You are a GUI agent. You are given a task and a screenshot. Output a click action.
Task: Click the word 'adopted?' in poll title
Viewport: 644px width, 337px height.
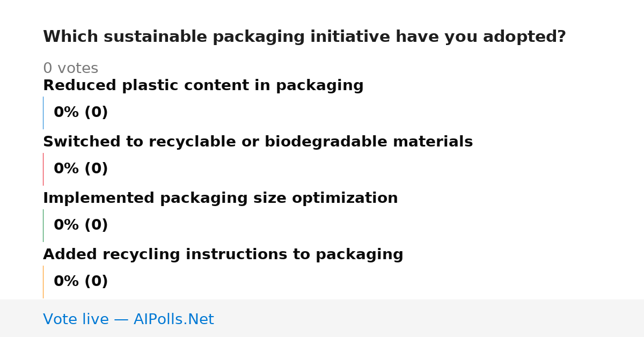(x=524, y=37)
